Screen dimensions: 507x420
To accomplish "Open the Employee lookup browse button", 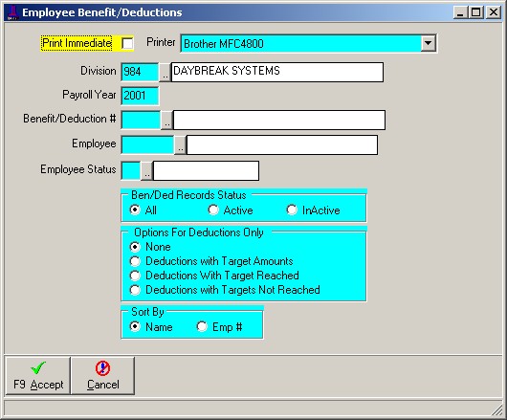I will click(x=181, y=144).
